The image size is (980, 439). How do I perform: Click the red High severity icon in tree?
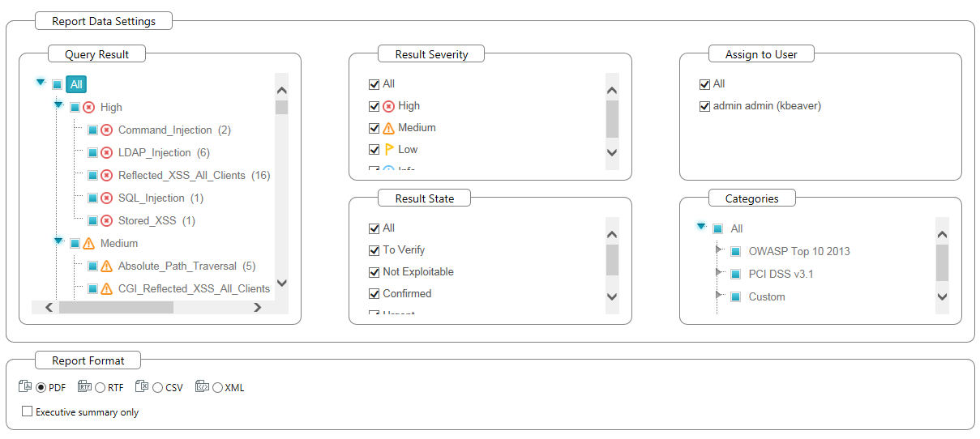click(x=88, y=107)
